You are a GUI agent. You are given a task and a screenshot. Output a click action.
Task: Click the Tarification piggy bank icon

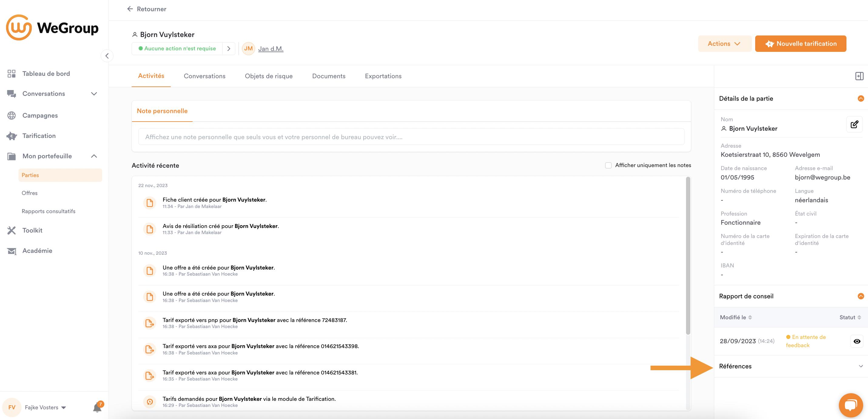(x=12, y=136)
